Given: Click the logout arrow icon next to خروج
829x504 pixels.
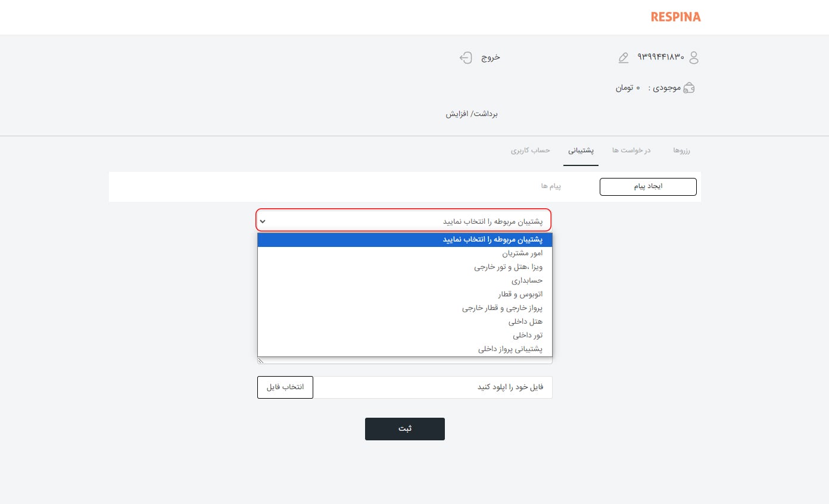Looking at the screenshot, I should tap(466, 57).
